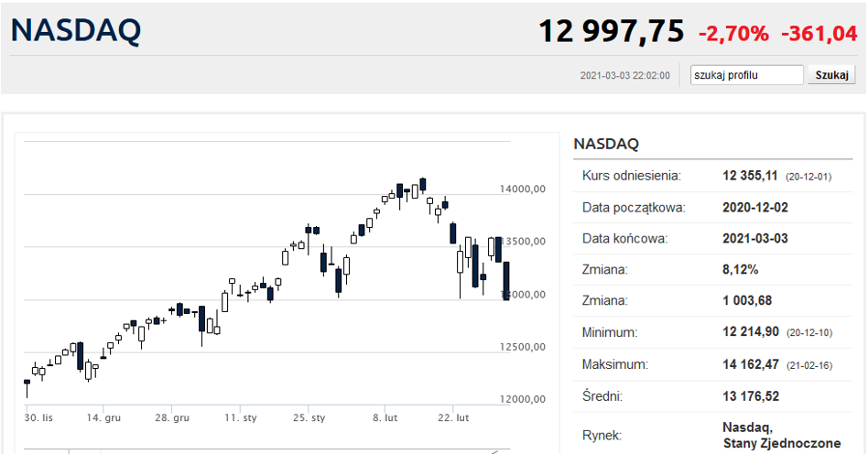The image size is (868, 454).
Task: Click the 2021-03-03 22:02:00 timestamp
Action: [x=625, y=76]
